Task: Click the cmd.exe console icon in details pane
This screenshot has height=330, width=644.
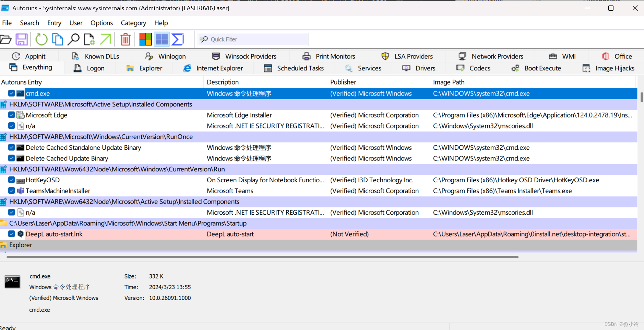Action: 12,282
